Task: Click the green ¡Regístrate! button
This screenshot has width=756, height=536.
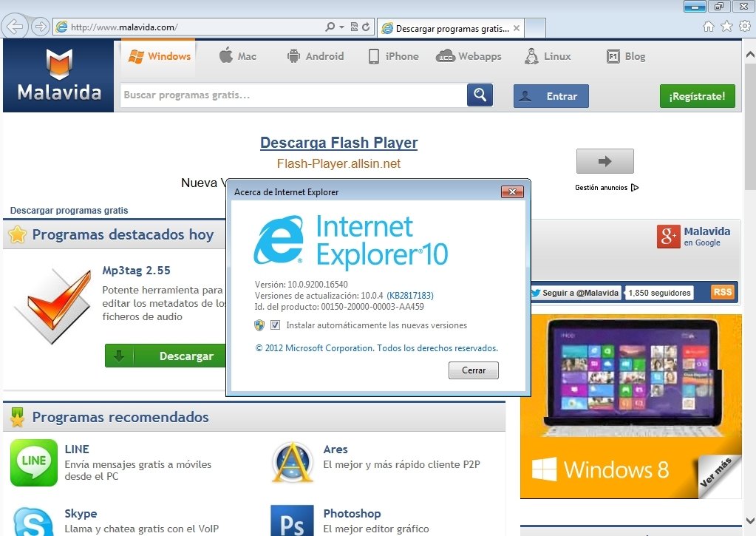Action: (697, 96)
